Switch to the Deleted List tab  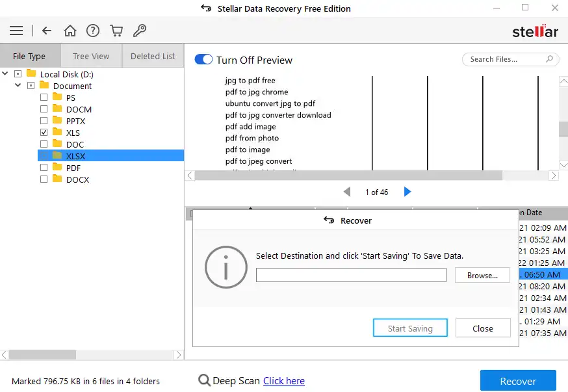click(153, 55)
